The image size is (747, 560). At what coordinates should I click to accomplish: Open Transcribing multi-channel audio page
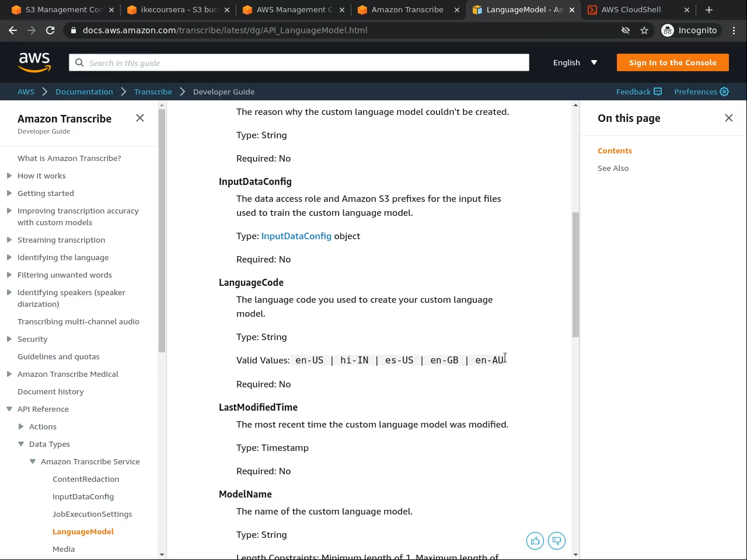78,321
